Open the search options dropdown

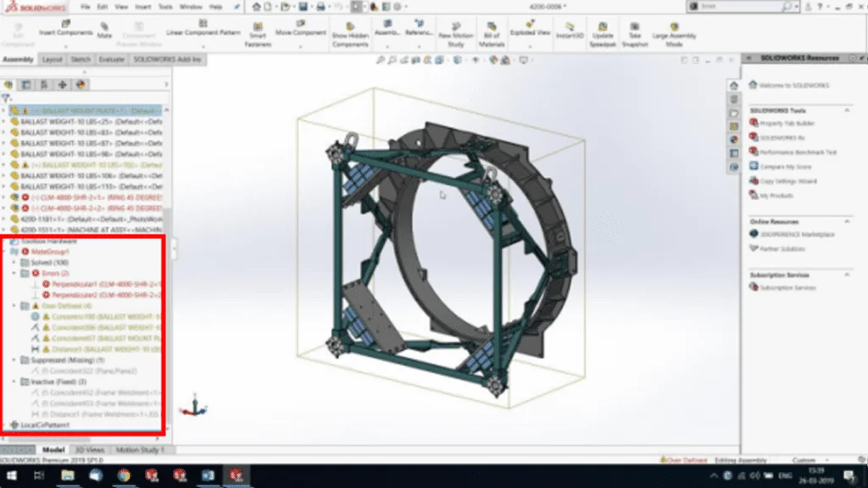(796, 7)
